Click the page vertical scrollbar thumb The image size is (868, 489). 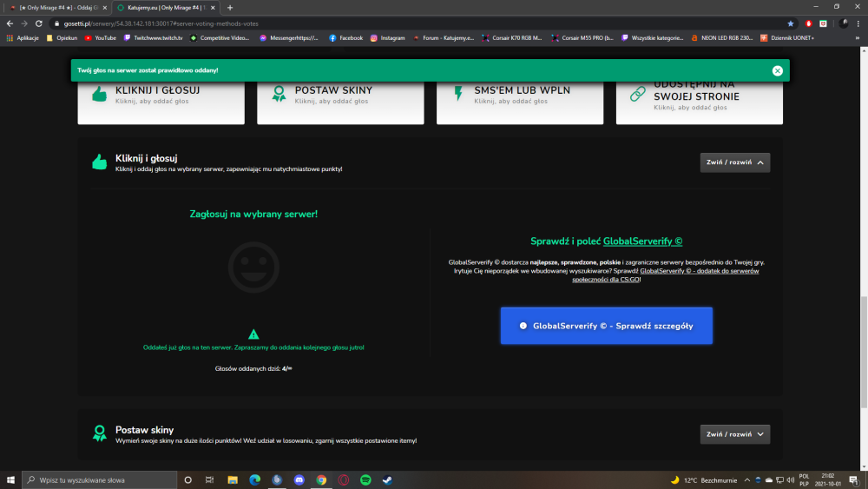tap(864, 353)
